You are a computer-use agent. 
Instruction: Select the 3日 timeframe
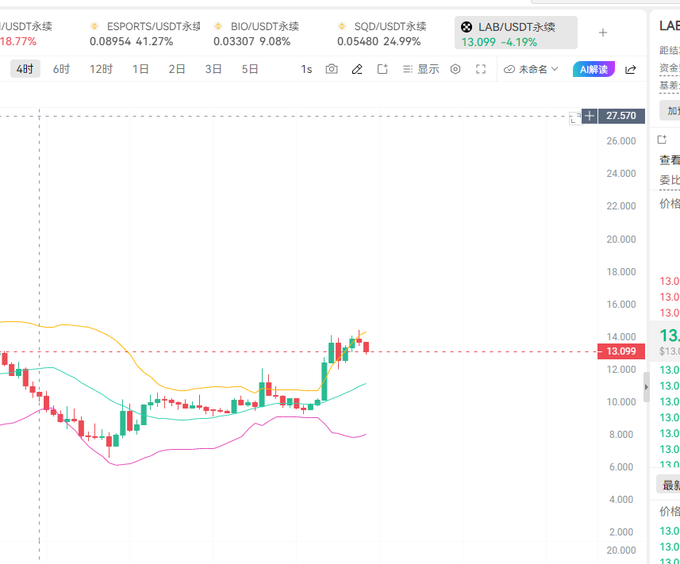point(213,69)
